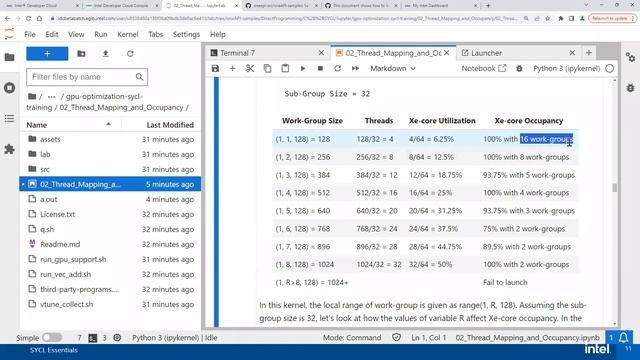Close the Terminal 7 tab
The image size is (640, 360).
(321, 53)
